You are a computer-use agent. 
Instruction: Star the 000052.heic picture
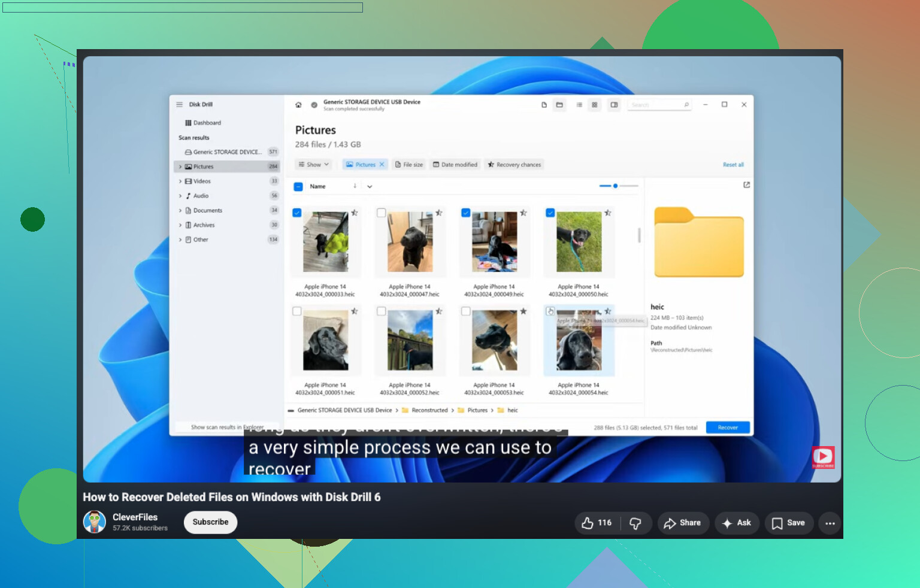coord(439,311)
